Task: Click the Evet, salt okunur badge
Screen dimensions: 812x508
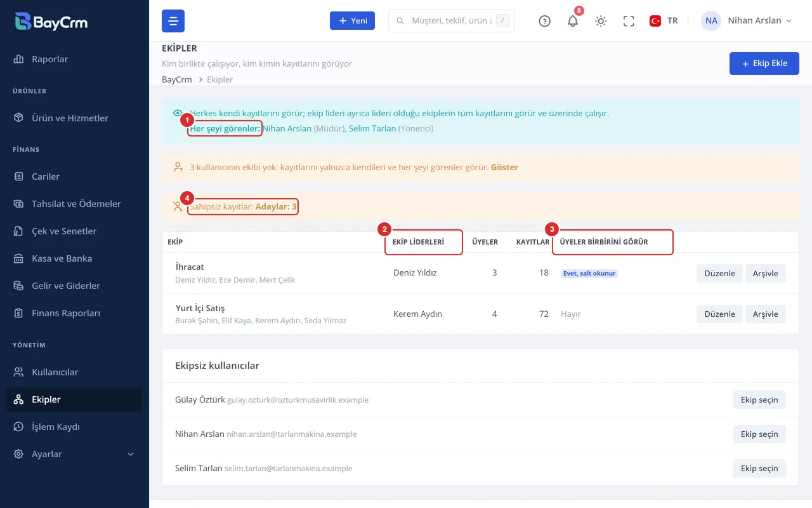Action: (589, 274)
